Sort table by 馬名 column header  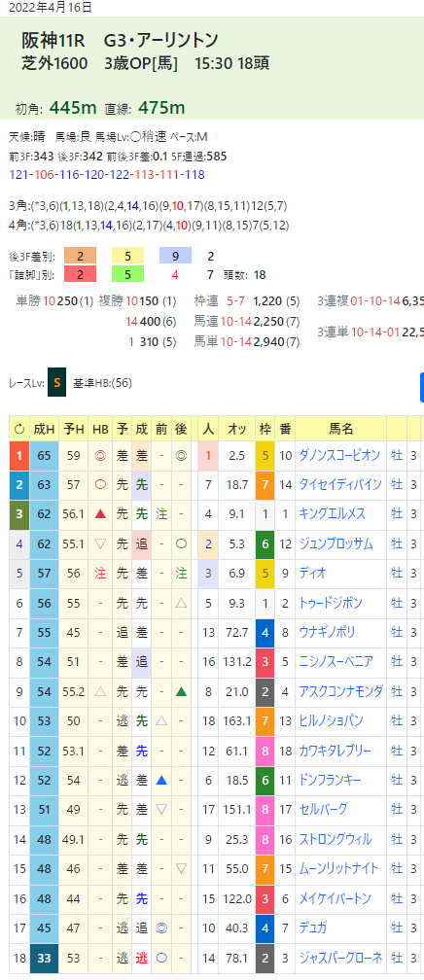point(340,429)
